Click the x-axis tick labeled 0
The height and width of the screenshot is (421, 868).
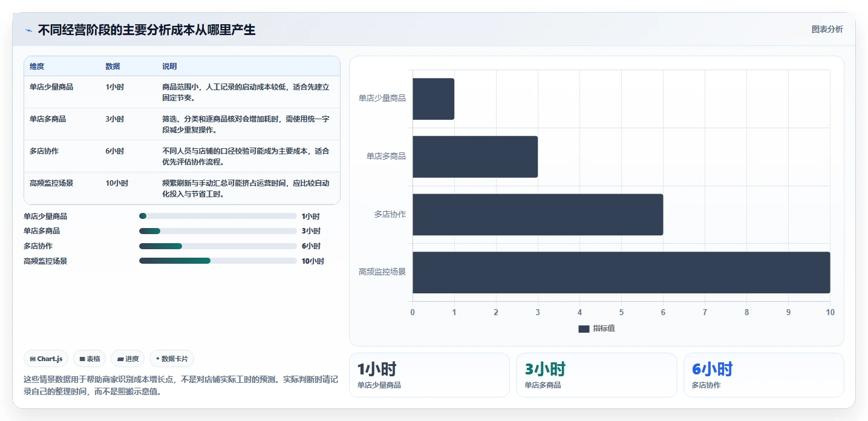point(413,312)
